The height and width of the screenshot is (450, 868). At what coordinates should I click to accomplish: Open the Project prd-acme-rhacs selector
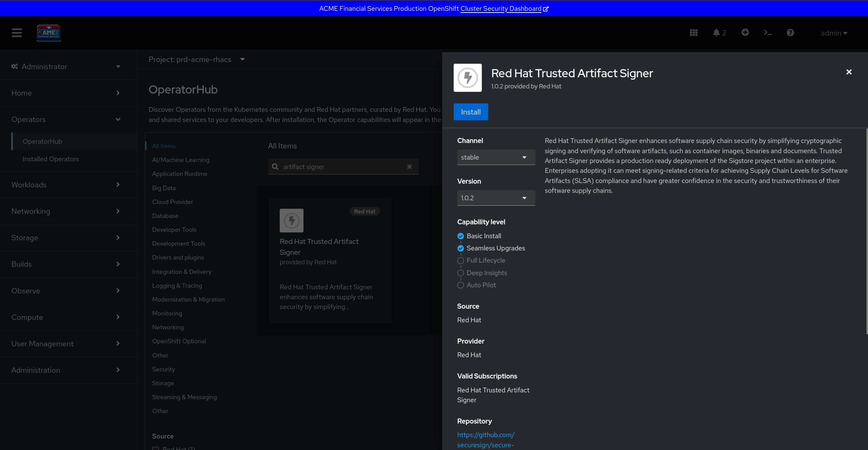point(197,60)
